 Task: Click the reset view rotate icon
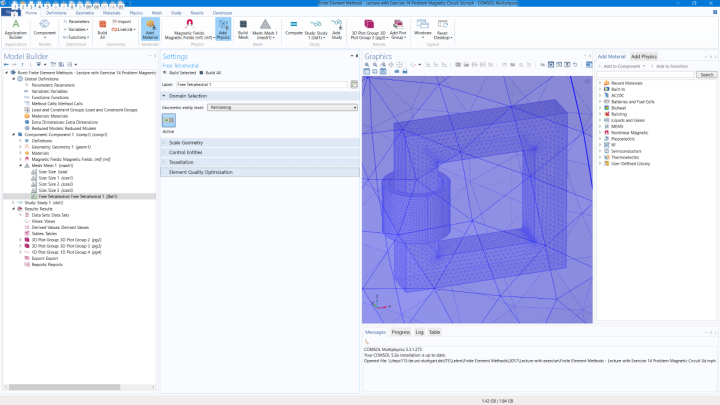575,65
